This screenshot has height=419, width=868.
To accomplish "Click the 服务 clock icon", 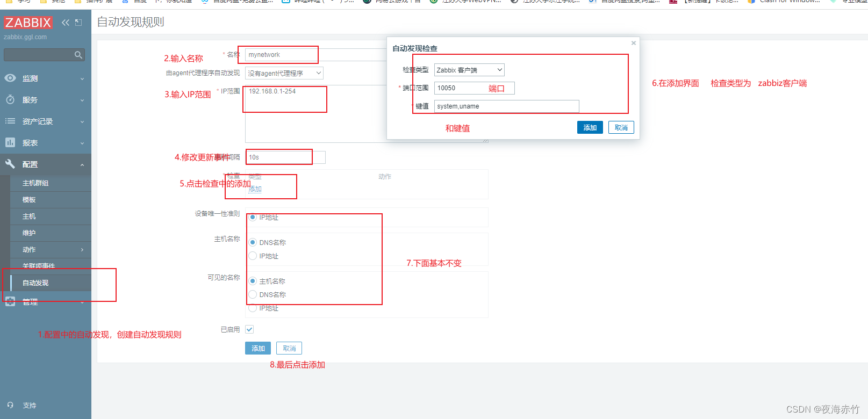I will (10, 99).
